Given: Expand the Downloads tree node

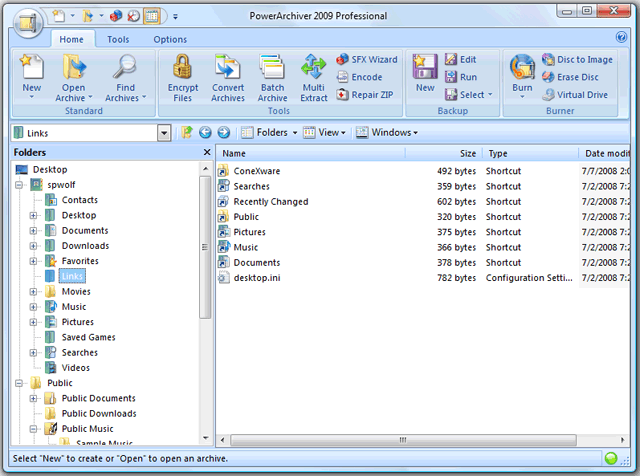Looking at the screenshot, I should [x=33, y=246].
